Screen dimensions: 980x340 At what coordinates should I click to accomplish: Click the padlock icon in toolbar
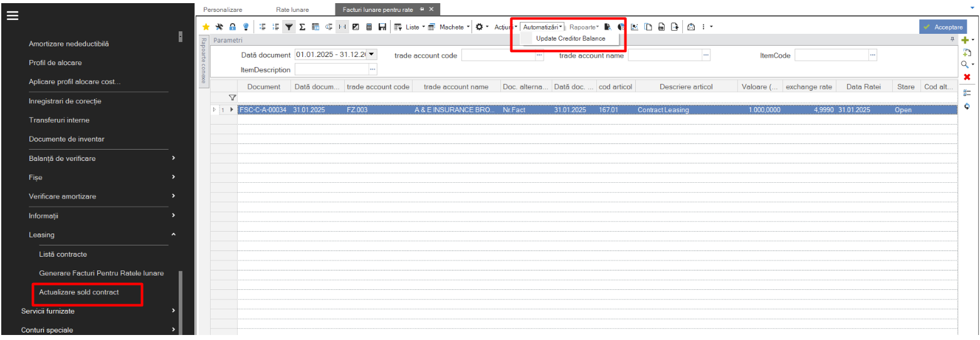232,27
